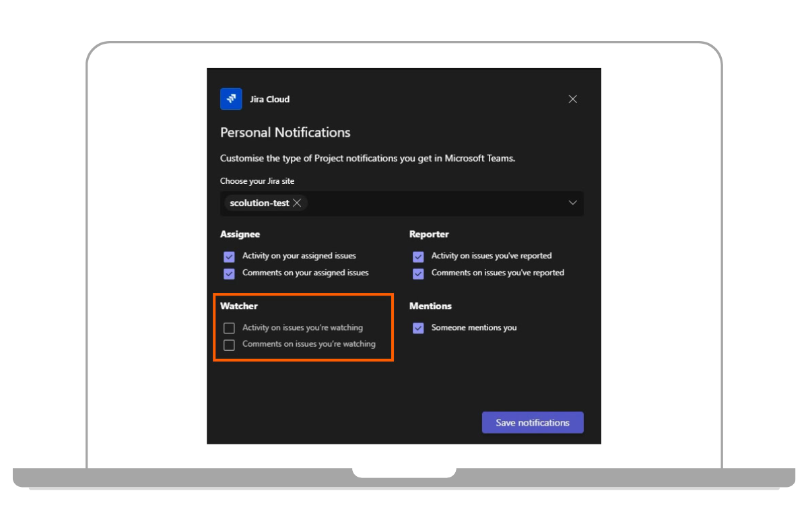Viewport: 808px width, 532px height.
Task: Uncheck Activity on your assigned issues
Action: click(x=229, y=257)
